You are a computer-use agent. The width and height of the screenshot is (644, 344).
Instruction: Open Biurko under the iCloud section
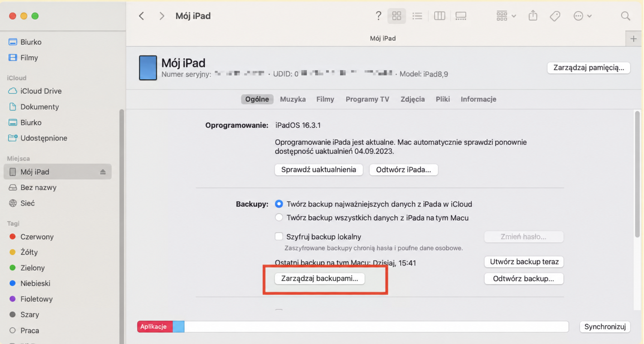click(x=25, y=122)
